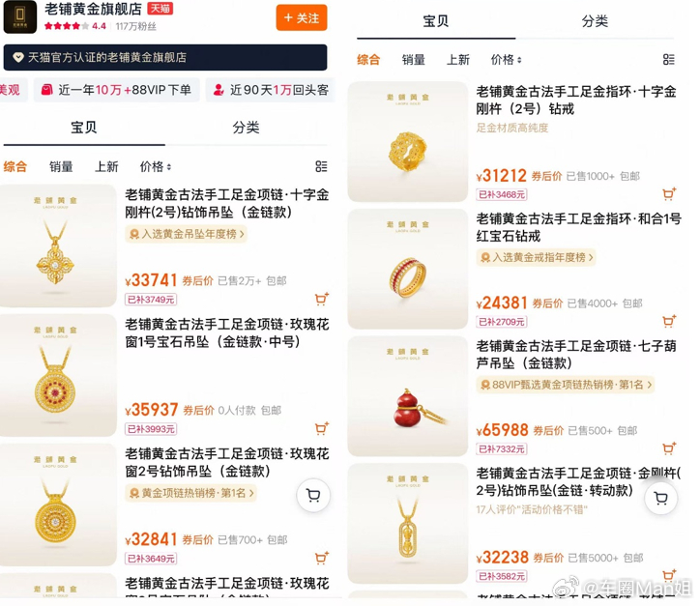Open floating shopping cart on left screen

(x=313, y=495)
